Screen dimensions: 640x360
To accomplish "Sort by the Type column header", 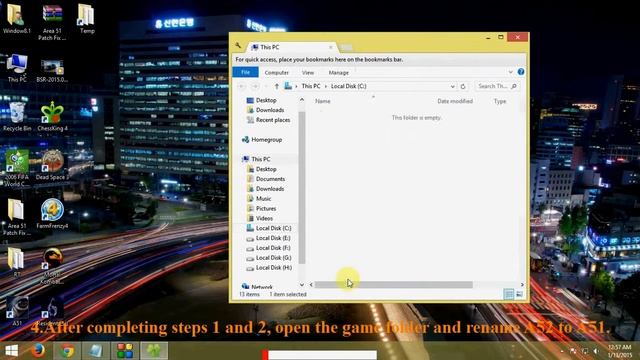I will pyautogui.click(x=500, y=101).
